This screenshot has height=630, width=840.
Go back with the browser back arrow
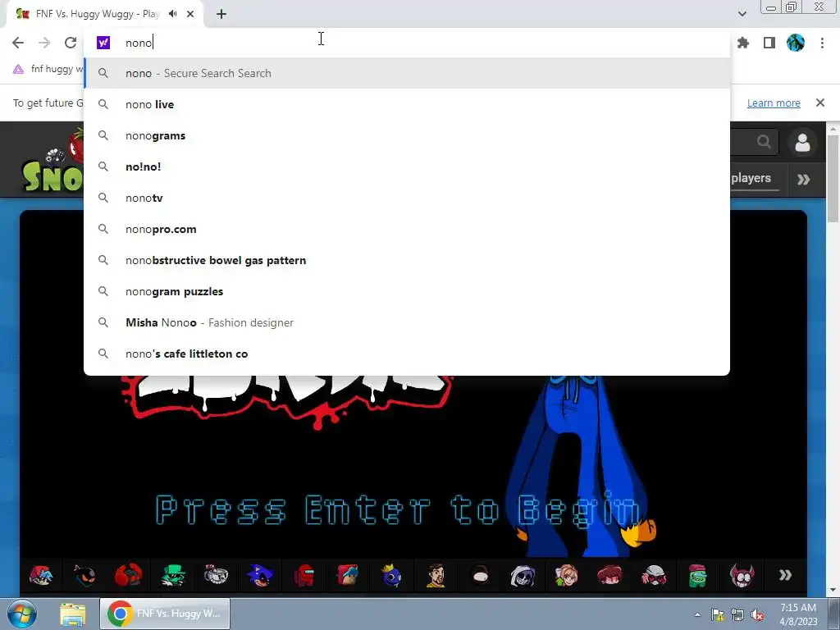point(18,43)
